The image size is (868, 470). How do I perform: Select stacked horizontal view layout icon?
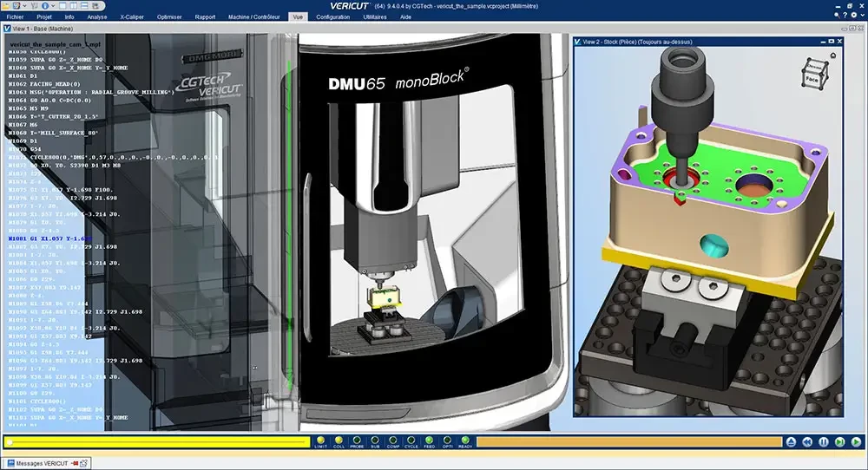point(84,5)
